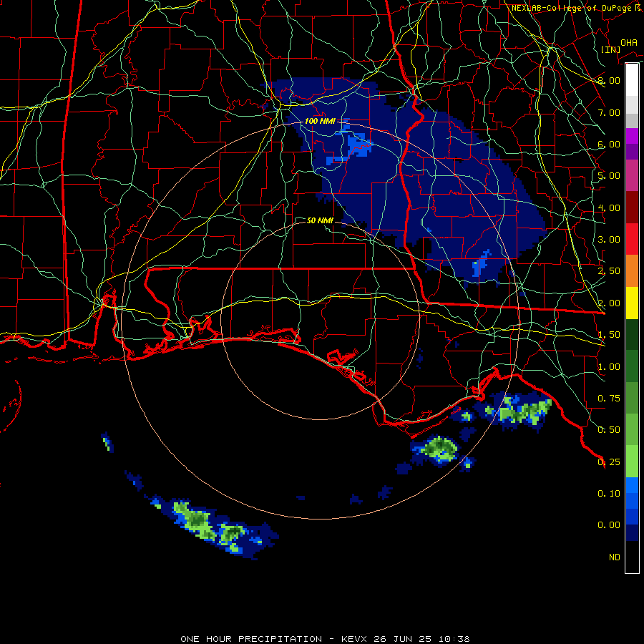Select the white swatch at the scale top
Image resolution: width=644 pixels, height=644 pixels.
632,79
